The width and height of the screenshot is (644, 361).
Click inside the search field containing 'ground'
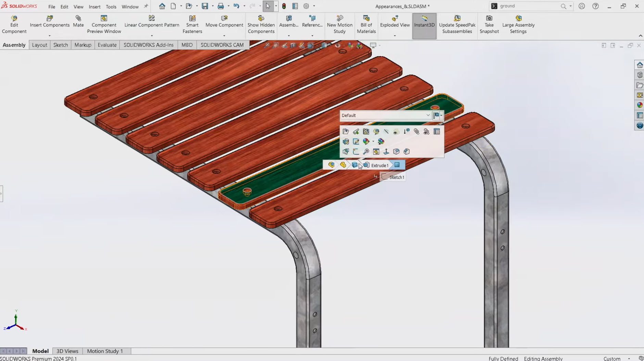coord(527,6)
